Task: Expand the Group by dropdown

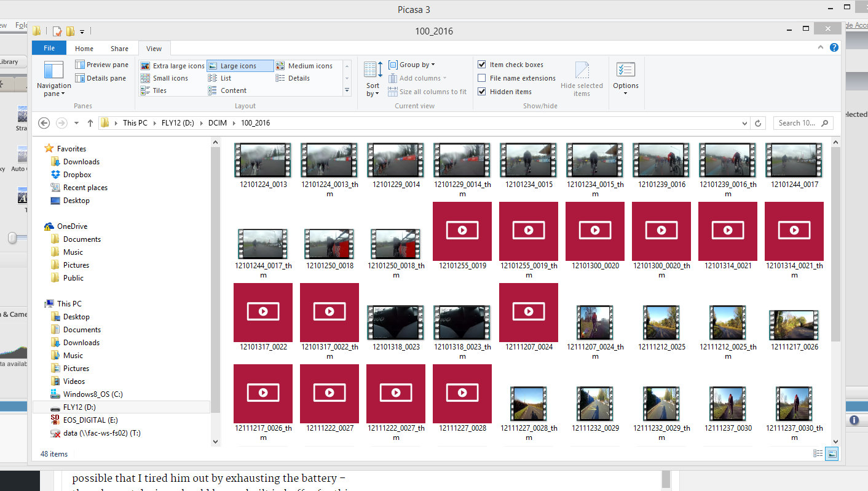Action: pyautogui.click(x=417, y=65)
